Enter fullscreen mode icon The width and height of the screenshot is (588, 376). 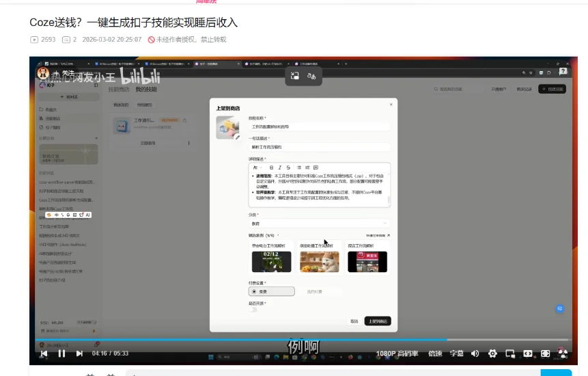coord(545,353)
